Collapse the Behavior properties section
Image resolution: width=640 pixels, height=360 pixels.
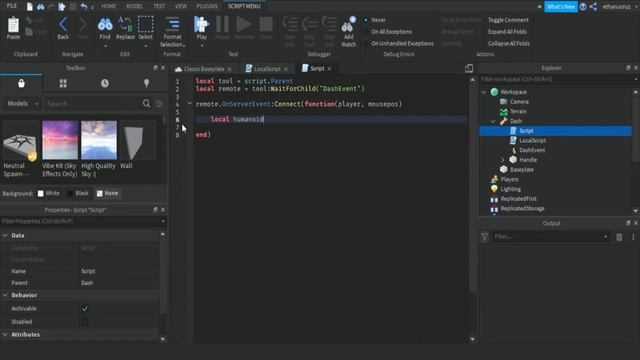(x=5, y=295)
